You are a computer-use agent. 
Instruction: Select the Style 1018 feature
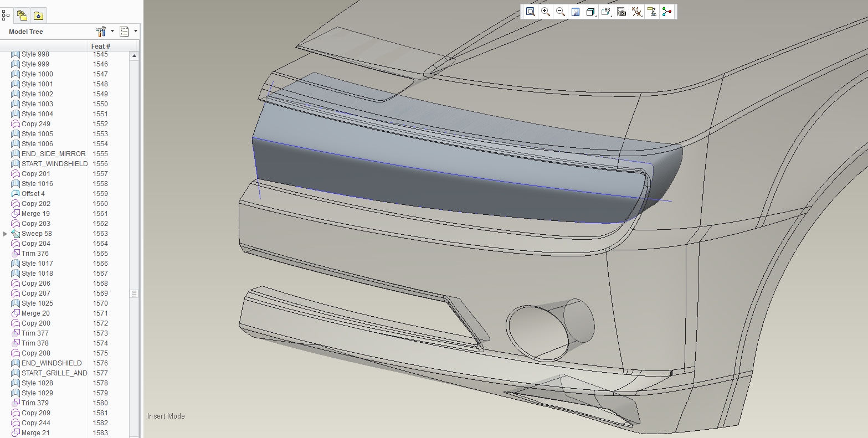[x=37, y=274]
